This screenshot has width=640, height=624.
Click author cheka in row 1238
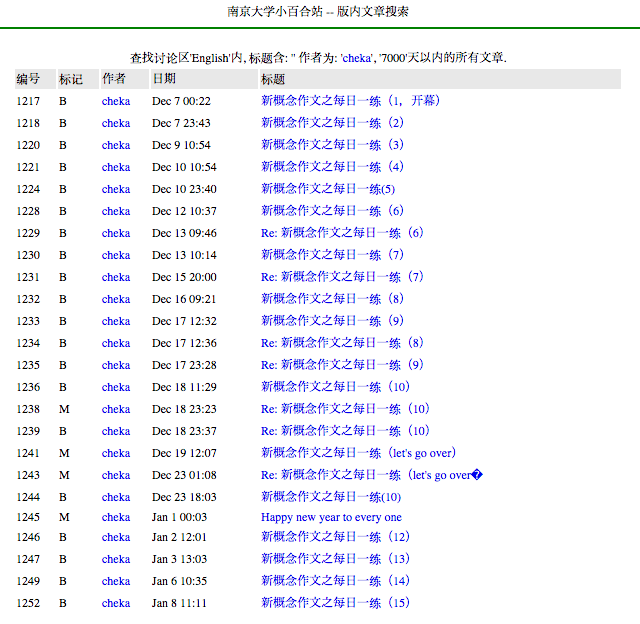point(116,409)
